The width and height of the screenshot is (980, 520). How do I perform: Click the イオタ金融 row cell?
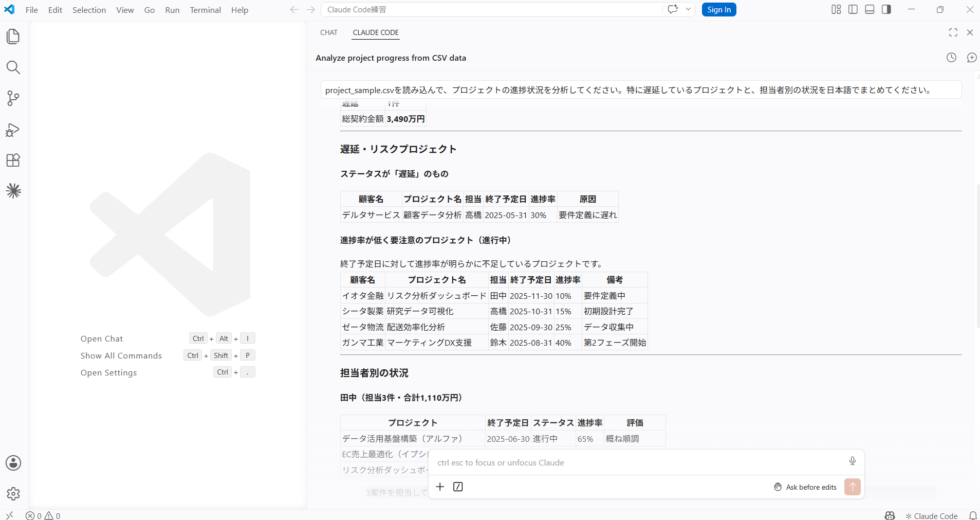tap(362, 296)
